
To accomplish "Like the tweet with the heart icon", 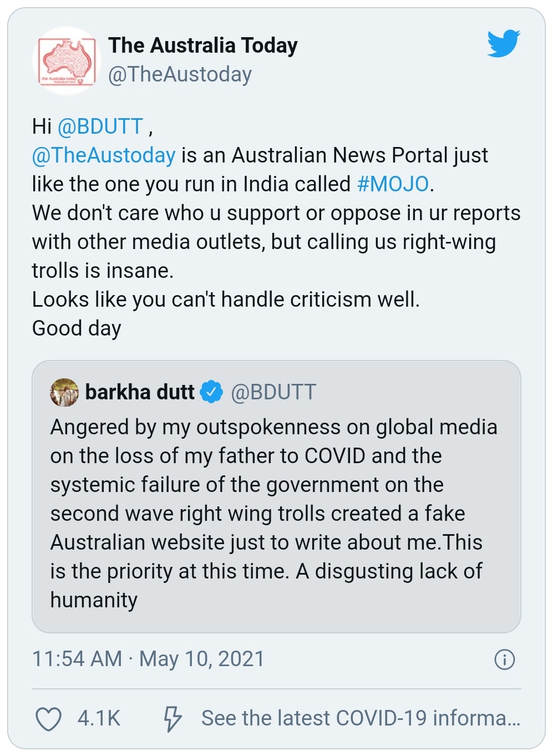I will [48, 719].
